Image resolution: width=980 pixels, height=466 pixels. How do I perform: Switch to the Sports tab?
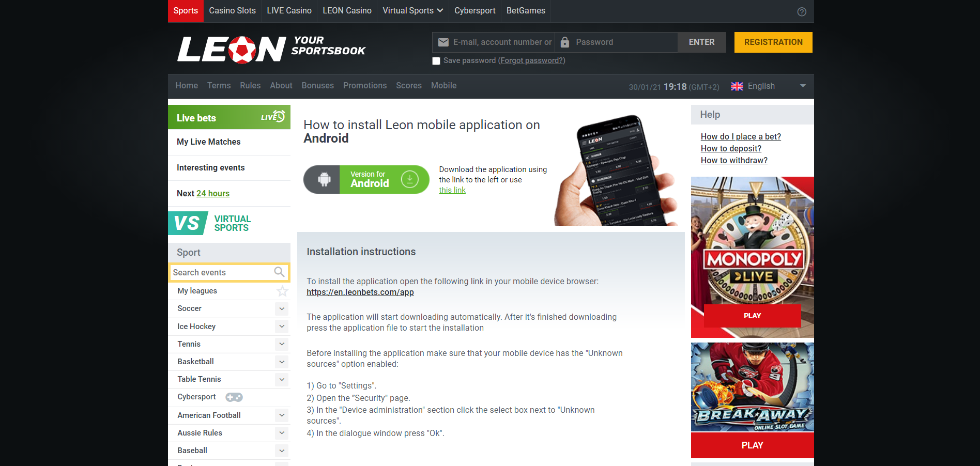pos(186,11)
